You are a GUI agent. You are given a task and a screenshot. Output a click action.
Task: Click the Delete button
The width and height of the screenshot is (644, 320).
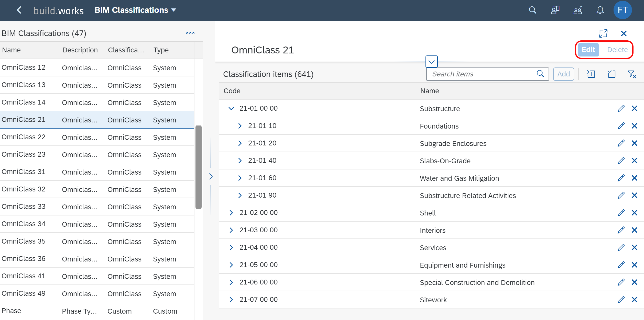click(617, 50)
